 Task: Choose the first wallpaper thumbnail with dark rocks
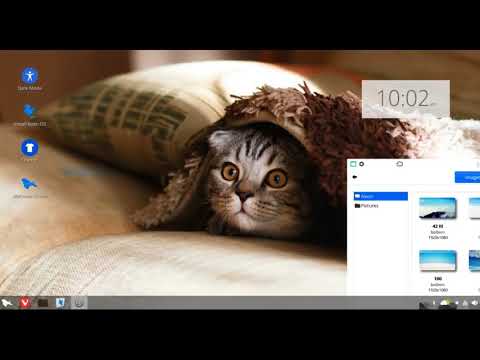pos(437,208)
